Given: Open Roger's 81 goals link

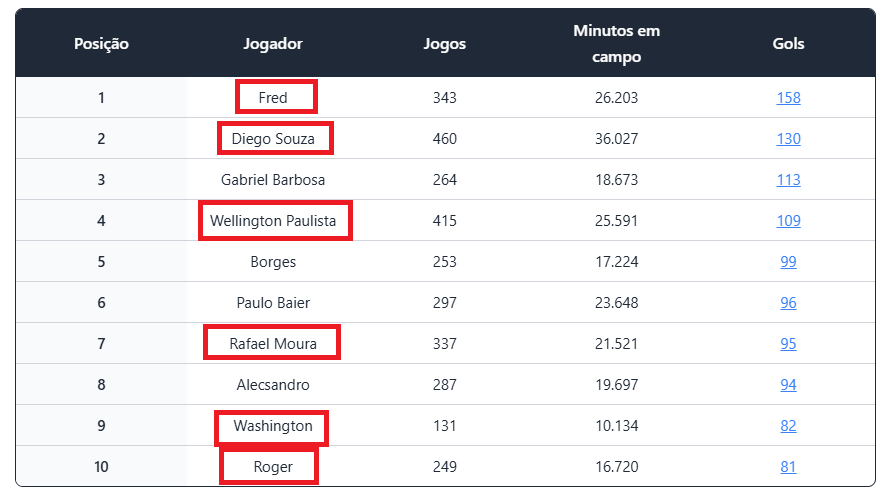Looking at the screenshot, I should pos(788,467).
